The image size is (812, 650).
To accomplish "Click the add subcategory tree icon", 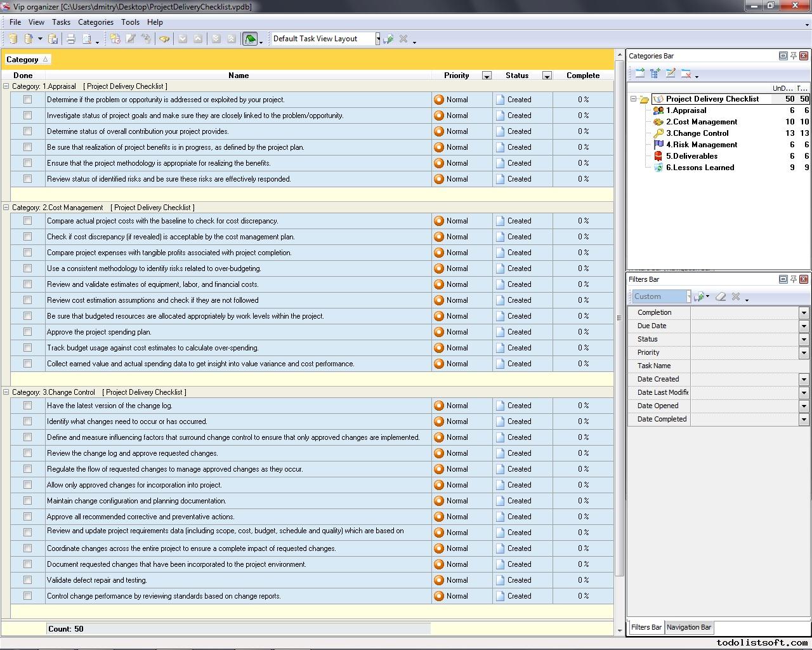I will point(655,74).
